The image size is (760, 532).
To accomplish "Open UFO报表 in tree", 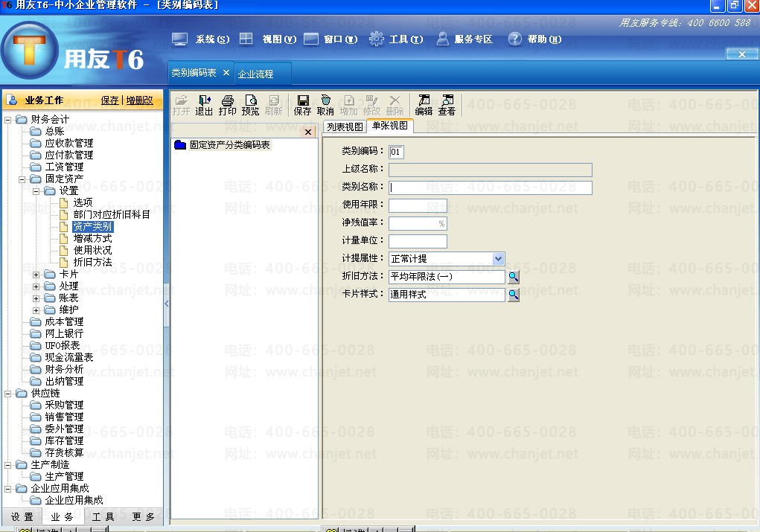I will point(62,345).
